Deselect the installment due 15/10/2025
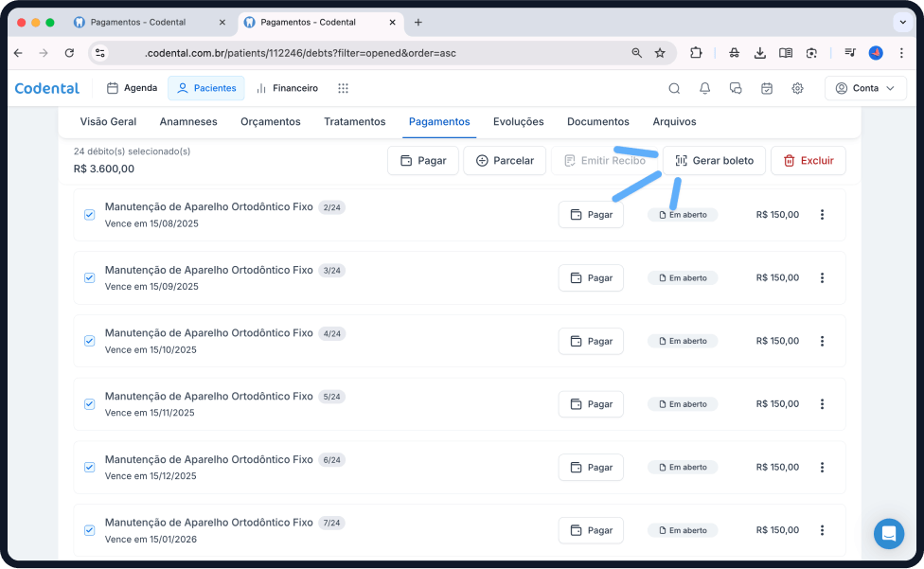 (89, 341)
